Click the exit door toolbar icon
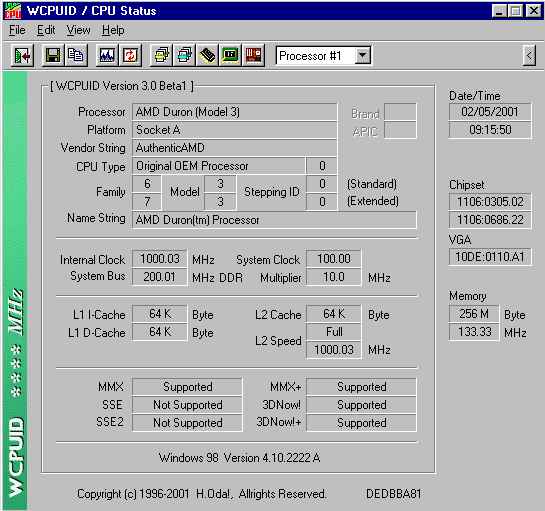 pos(22,55)
